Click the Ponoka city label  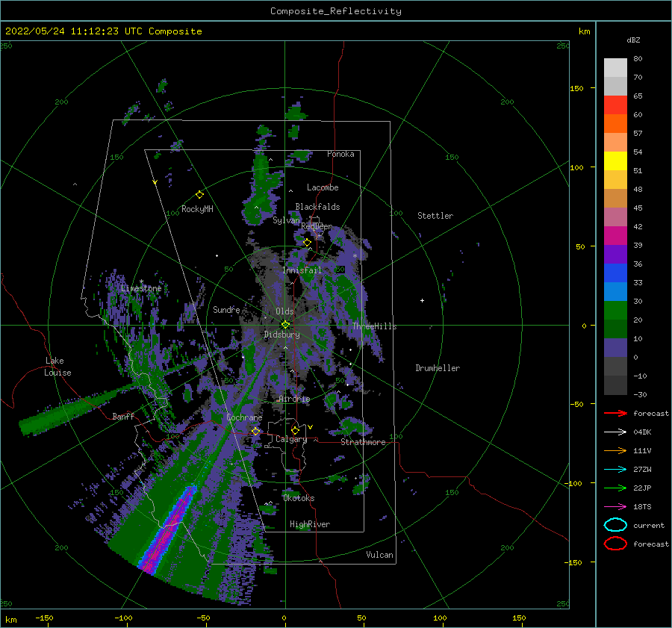tap(340, 154)
